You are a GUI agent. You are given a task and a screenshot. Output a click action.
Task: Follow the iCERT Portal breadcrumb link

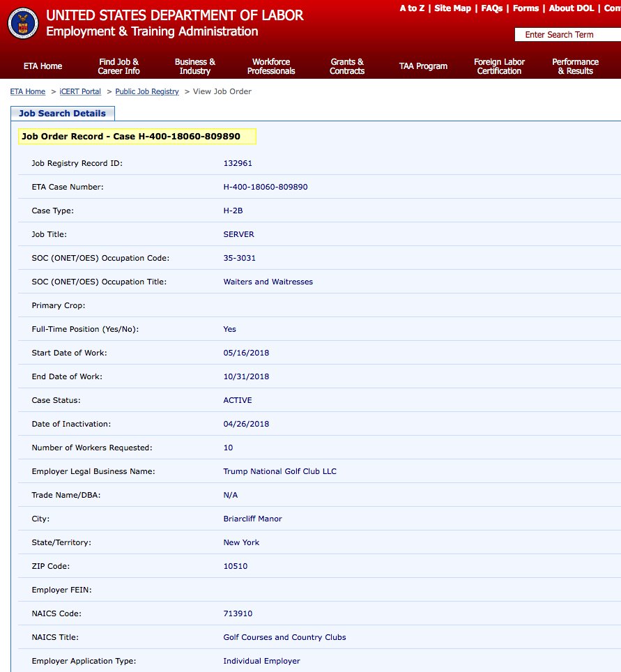tap(80, 91)
